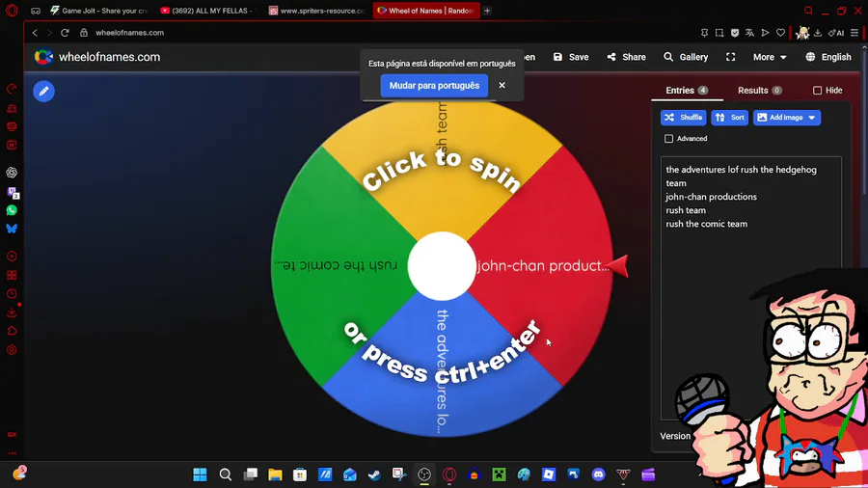Click Mudar para português button
This screenshot has height=488, width=868.
(434, 86)
